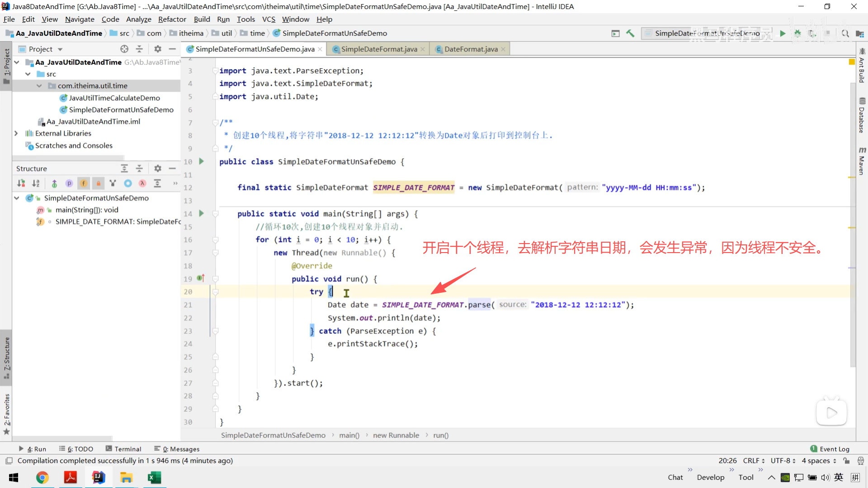Click the locate file crosshair icon in Project panel
868x488 pixels.
tap(124, 49)
